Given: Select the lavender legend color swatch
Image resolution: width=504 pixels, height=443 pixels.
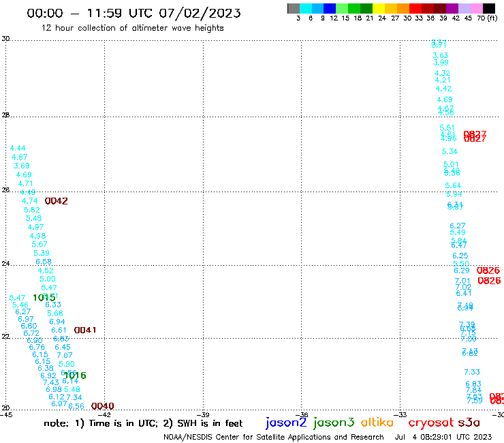Looking at the screenshot, I should click(464, 8).
